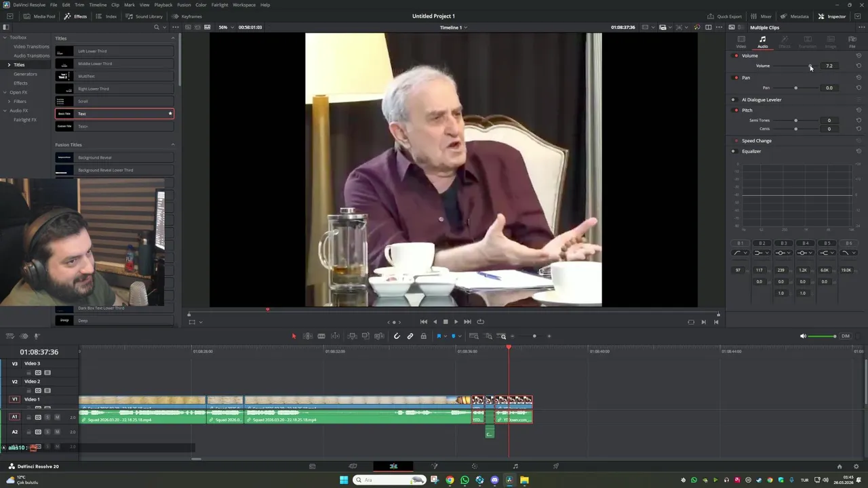The width and height of the screenshot is (868, 488).
Task: Enable the AI Dialogue Leveler switch
Action: point(734,100)
